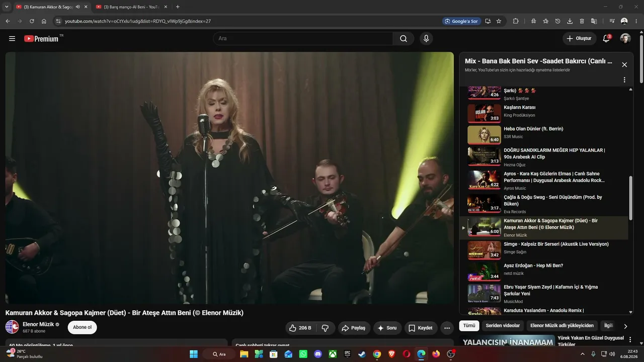Open YouTube notifications bell

607,39
